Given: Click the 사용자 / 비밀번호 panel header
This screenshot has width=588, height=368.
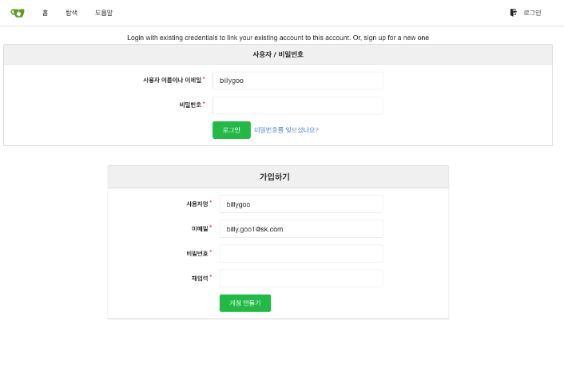Looking at the screenshot, I should click(x=278, y=54).
